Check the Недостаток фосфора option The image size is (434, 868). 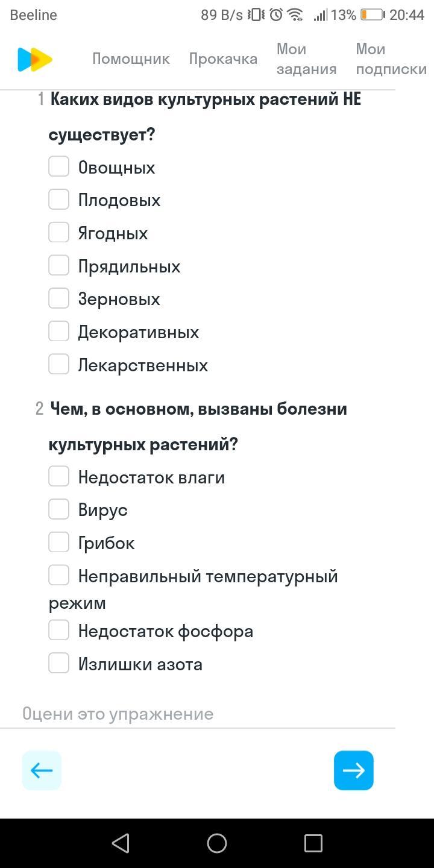tap(59, 631)
